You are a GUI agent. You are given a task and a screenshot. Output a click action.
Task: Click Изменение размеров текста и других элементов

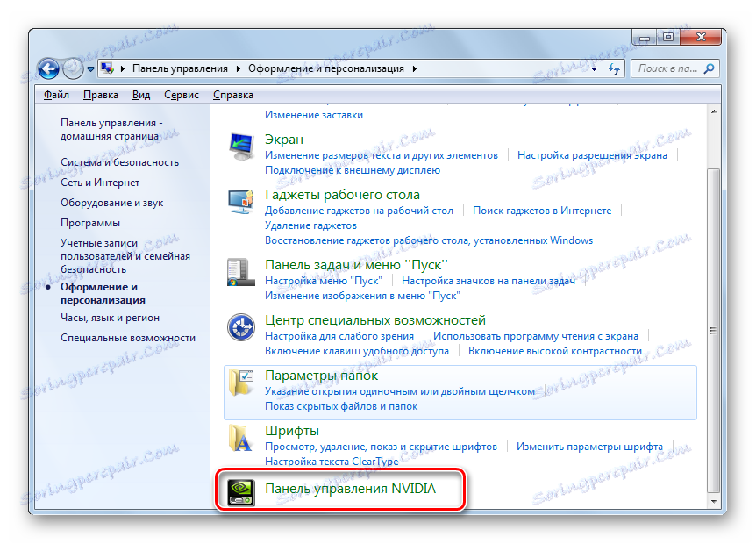[382, 155]
